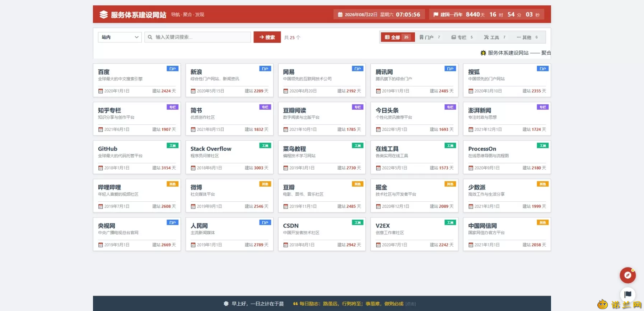
Task: Click the red compass floating button
Action: click(627, 275)
